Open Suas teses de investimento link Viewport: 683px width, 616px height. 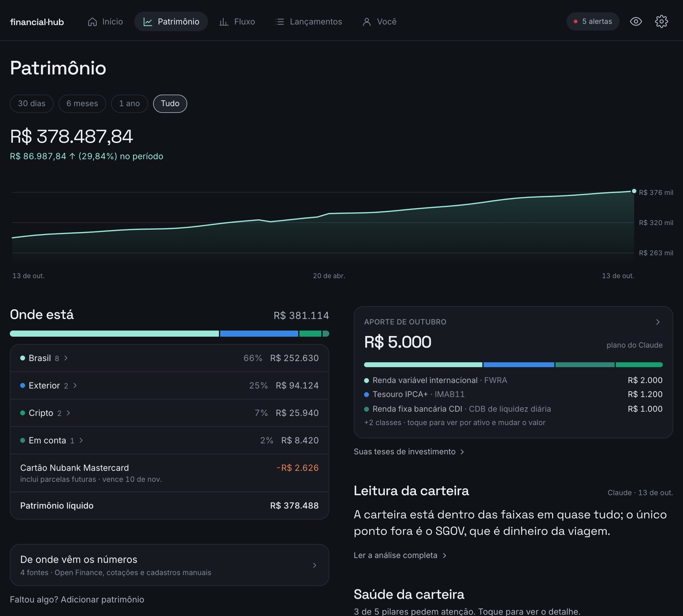coord(409,452)
